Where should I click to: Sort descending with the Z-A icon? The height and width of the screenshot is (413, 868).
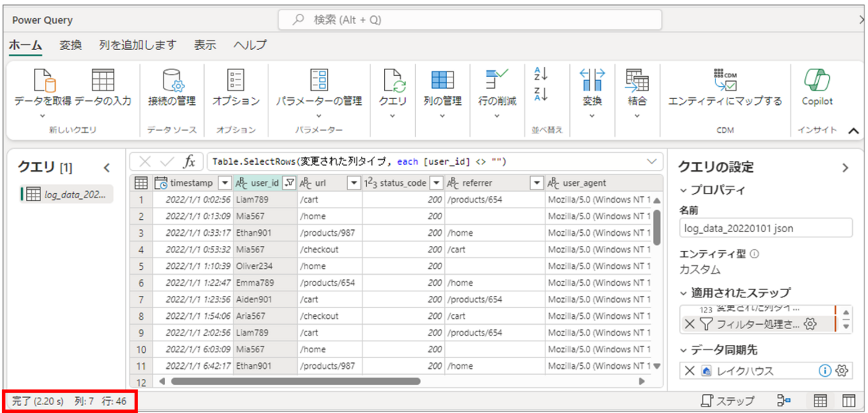[x=541, y=93]
